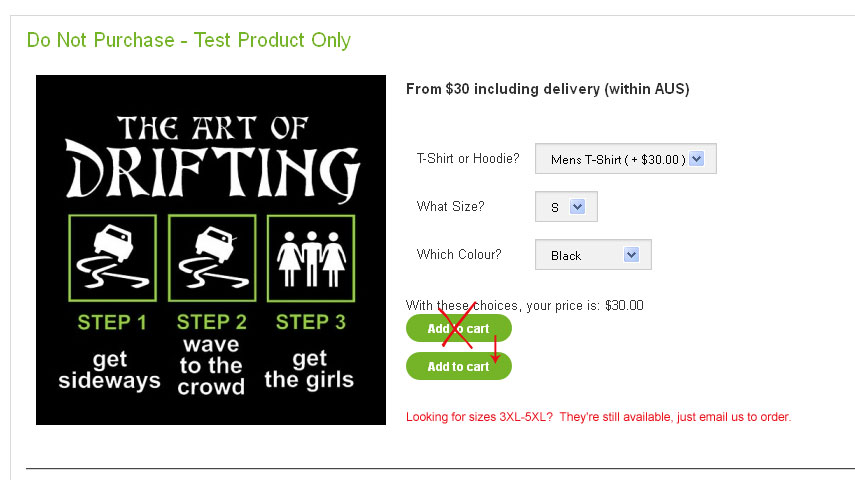Click the step 1 drifting car pictogram
The width and height of the screenshot is (855, 480).
(112, 258)
